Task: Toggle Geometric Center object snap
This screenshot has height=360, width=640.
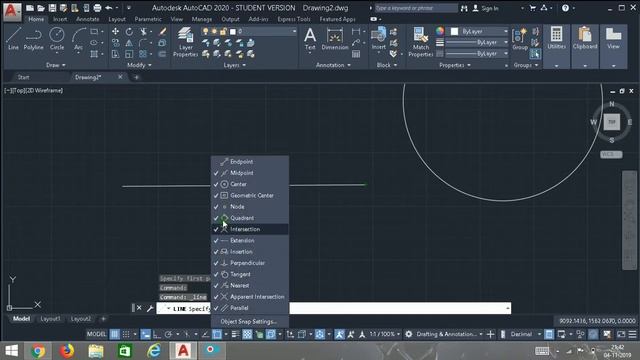Action: (250, 196)
